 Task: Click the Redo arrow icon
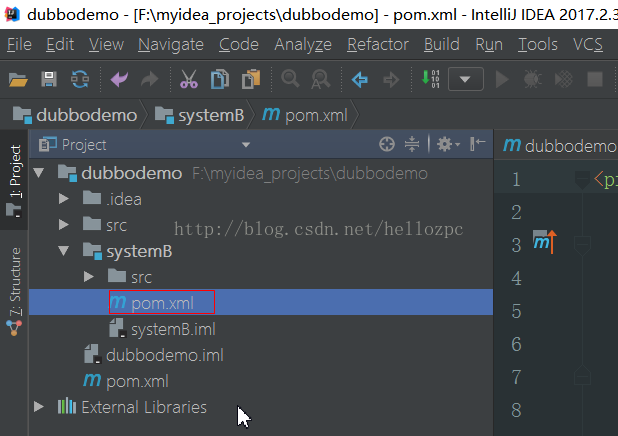pyautogui.click(x=150, y=80)
